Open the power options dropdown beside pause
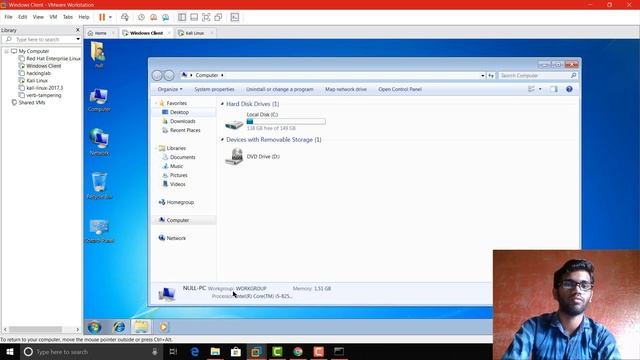640x360 pixels. click(x=110, y=17)
